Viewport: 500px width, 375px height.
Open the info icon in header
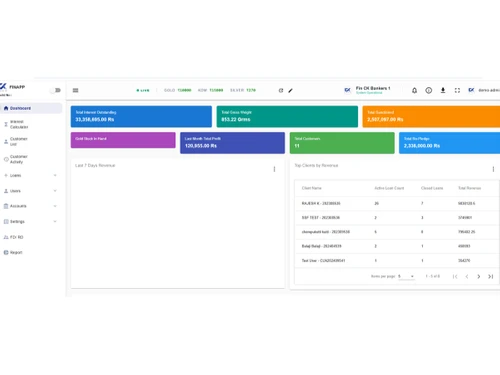(x=429, y=90)
